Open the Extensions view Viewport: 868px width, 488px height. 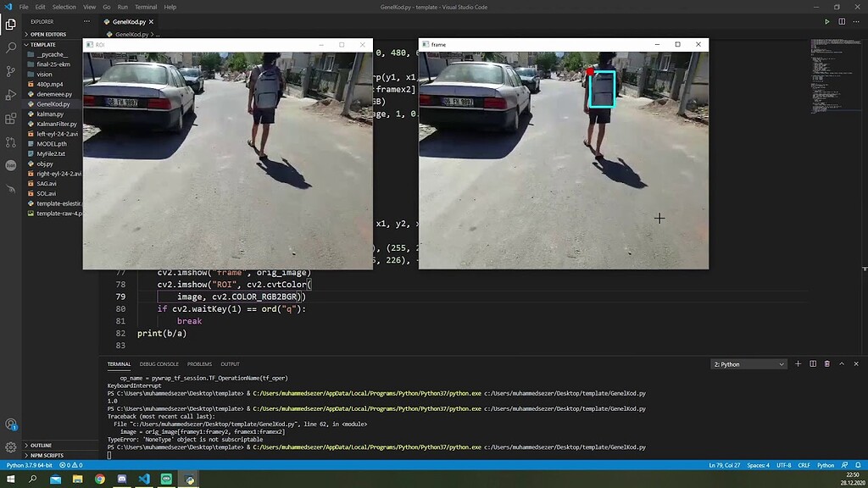click(10, 119)
